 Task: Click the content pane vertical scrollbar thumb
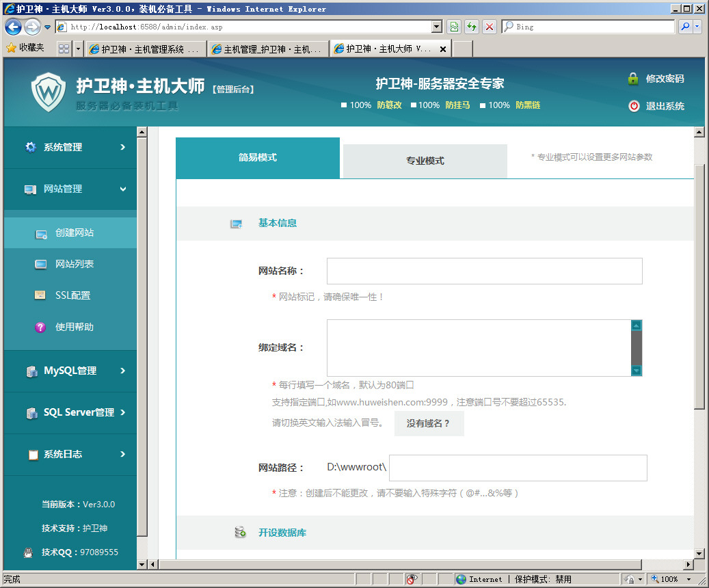coord(699,287)
